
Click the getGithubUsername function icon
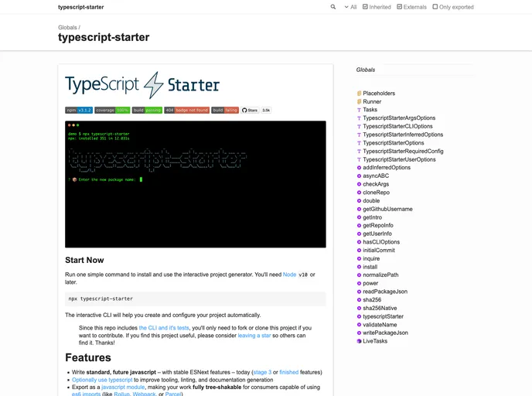(x=359, y=209)
